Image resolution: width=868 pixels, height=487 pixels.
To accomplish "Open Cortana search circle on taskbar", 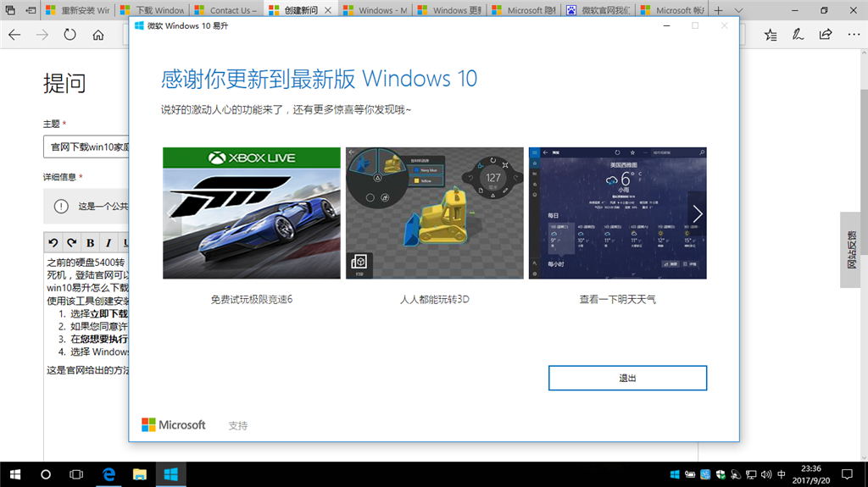I will pos(46,474).
